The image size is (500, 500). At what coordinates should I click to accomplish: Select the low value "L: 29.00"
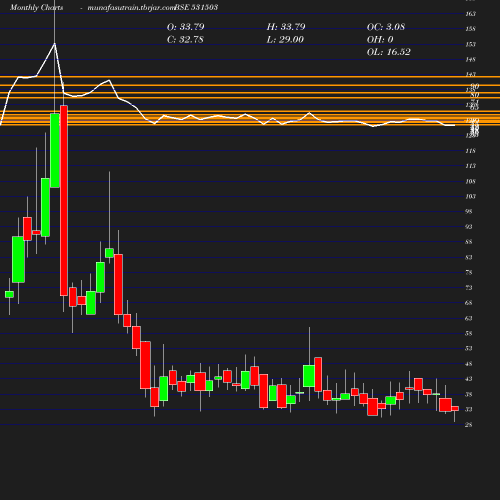285,39
